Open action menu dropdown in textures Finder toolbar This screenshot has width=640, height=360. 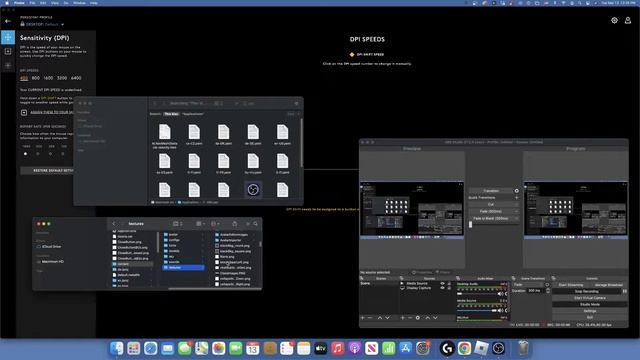click(x=216, y=224)
